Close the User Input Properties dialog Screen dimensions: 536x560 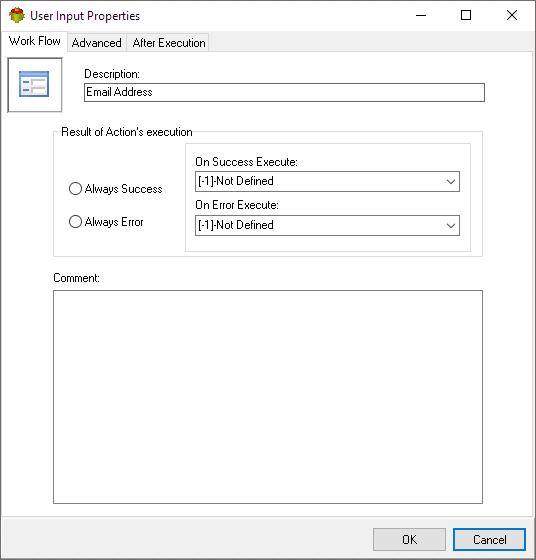pyautogui.click(x=512, y=15)
